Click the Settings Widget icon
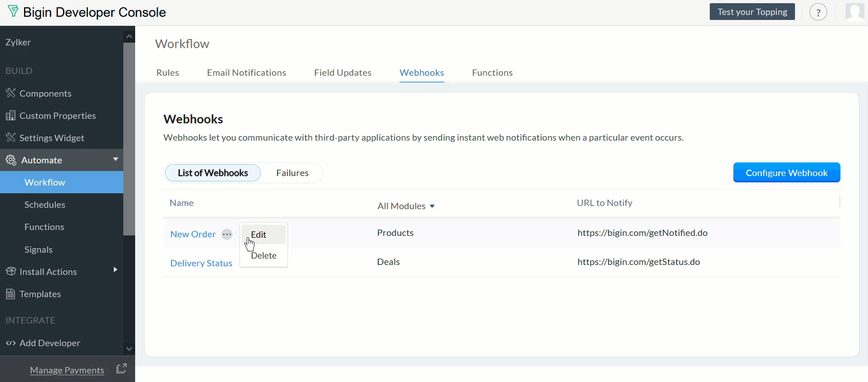This screenshot has width=868, height=382. [x=11, y=137]
